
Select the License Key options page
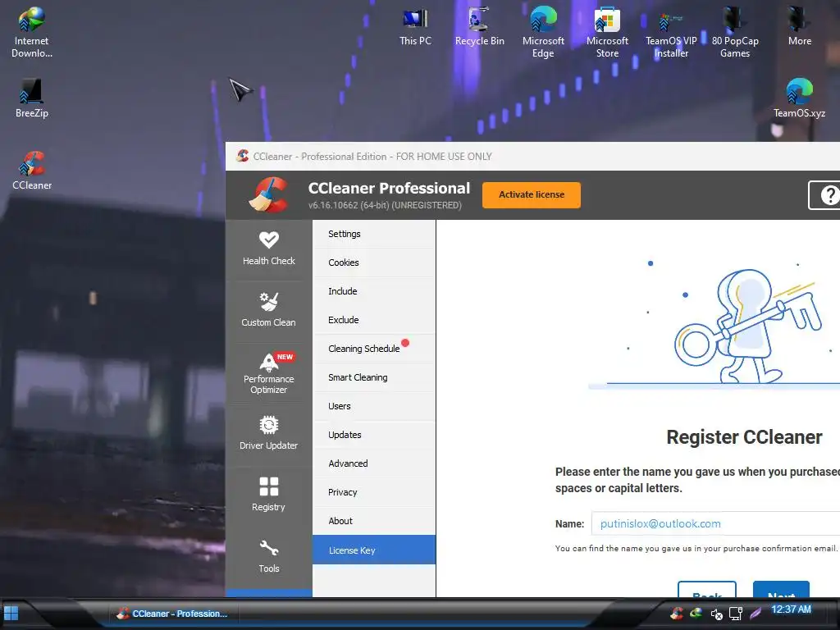tap(374, 550)
